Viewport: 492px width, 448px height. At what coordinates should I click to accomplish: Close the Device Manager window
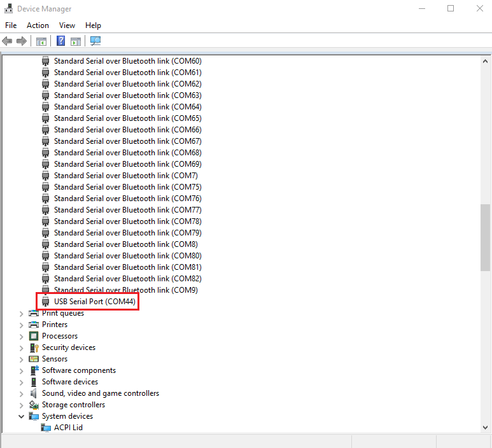[479, 8]
